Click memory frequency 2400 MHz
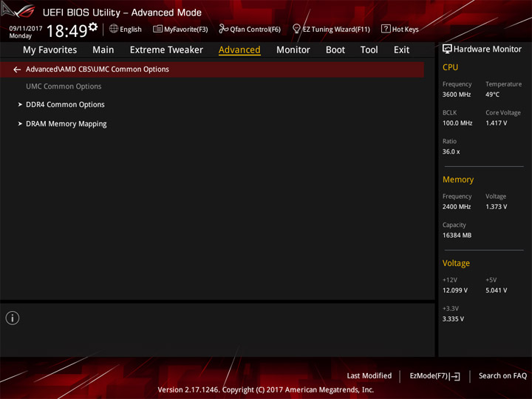This screenshot has height=399, width=532. click(x=457, y=207)
